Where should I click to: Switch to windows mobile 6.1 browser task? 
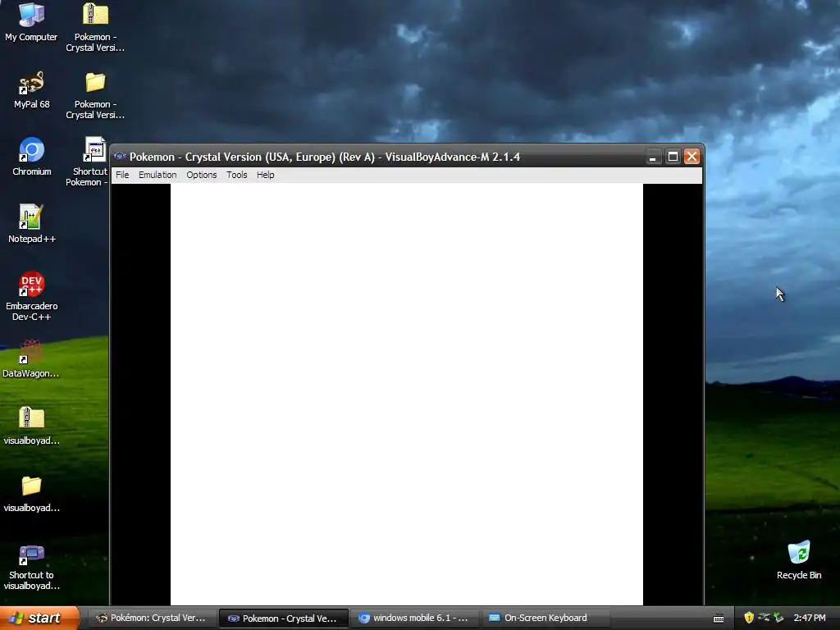[x=414, y=618]
